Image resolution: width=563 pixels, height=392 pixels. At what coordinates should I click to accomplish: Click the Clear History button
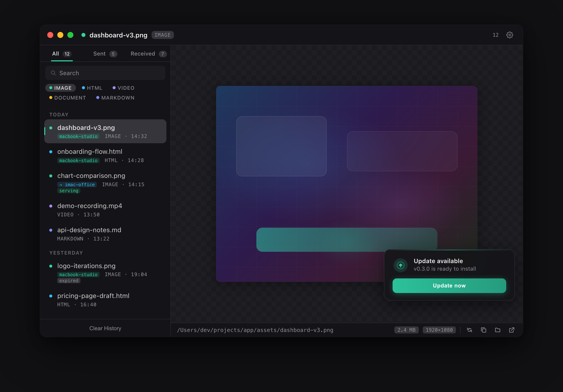[105, 328]
